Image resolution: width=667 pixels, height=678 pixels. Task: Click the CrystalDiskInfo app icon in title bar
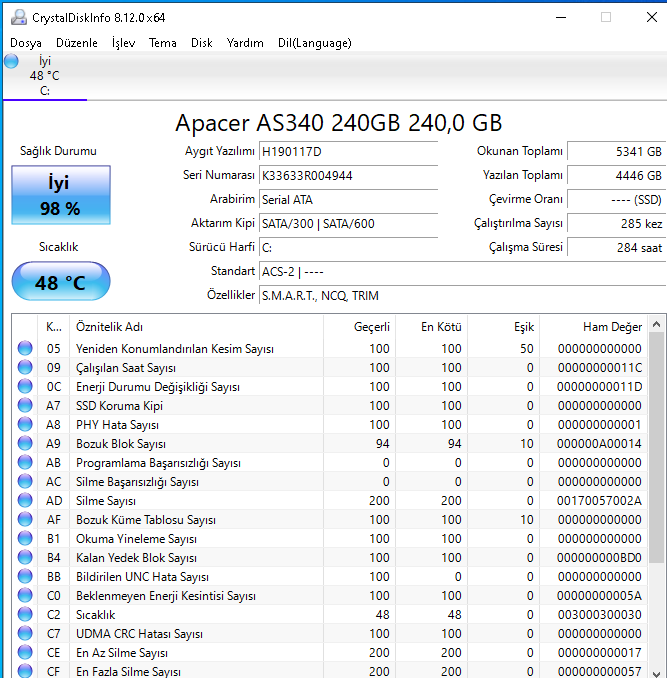(17, 17)
